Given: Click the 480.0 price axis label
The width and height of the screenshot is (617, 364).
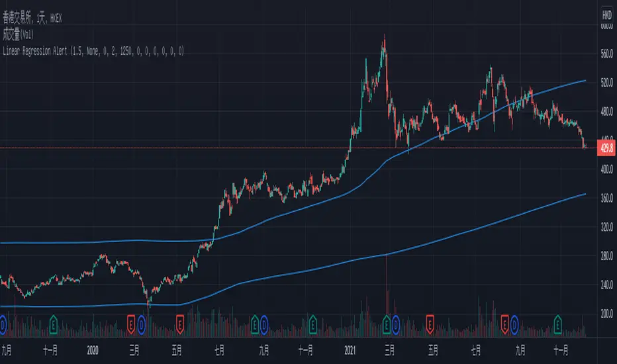Looking at the screenshot, I should coord(606,112).
